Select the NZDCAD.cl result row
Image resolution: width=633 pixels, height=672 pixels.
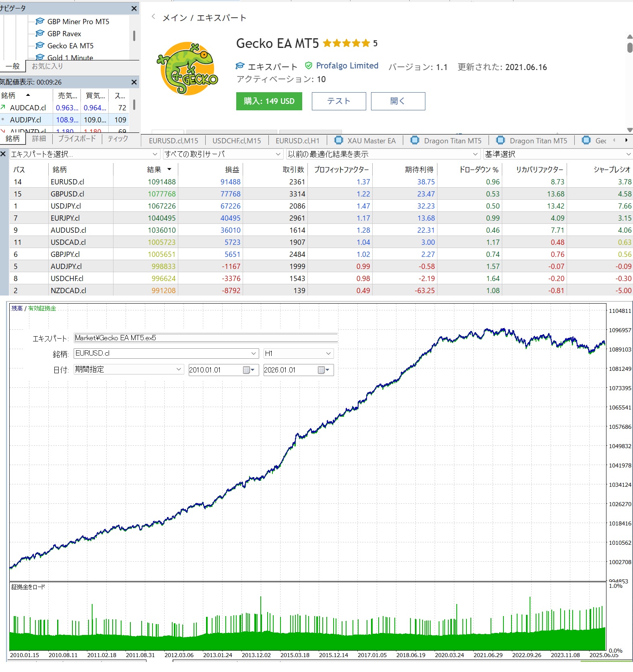coord(321,290)
